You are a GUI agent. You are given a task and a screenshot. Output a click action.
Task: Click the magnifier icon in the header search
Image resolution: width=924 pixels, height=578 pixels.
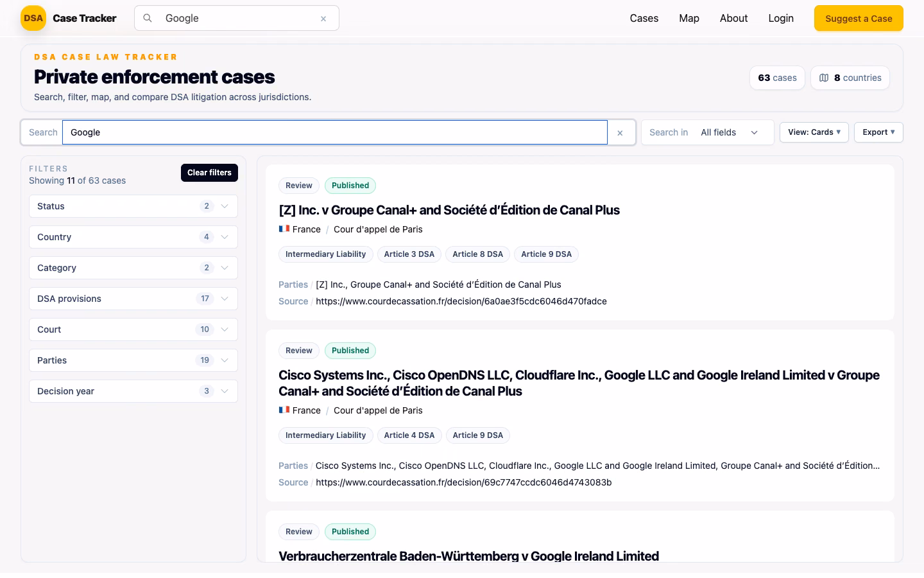pyautogui.click(x=148, y=18)
